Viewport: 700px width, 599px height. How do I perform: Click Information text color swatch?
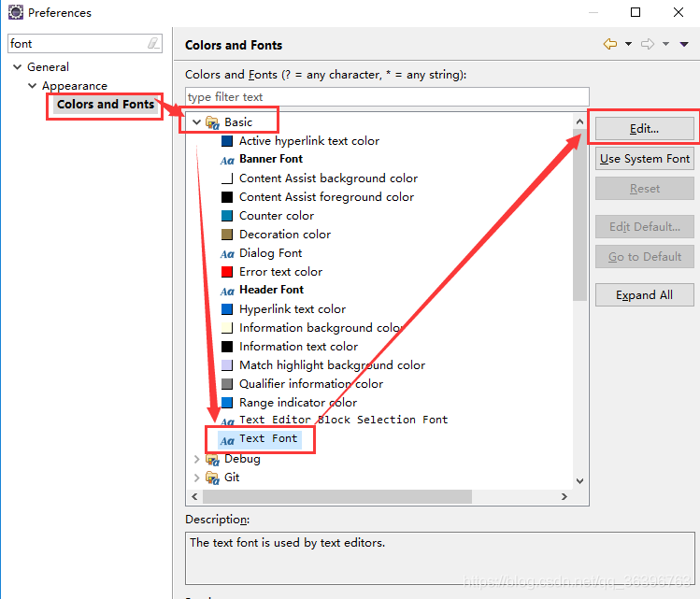point(227,347)
